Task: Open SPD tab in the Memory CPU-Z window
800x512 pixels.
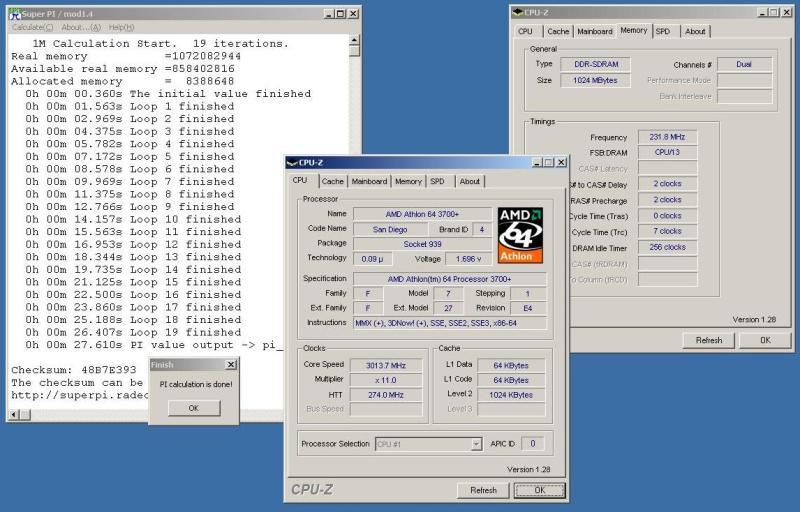Action: [663, 32]
